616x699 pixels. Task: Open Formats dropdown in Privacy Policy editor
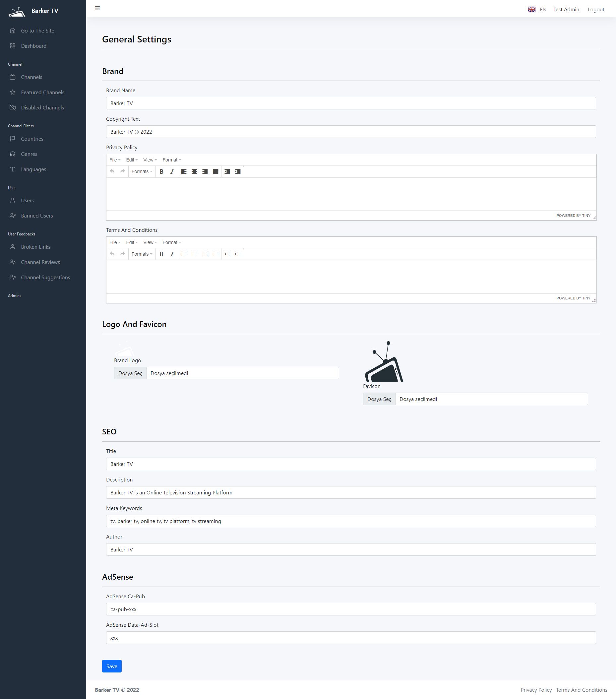pos(142,171)
